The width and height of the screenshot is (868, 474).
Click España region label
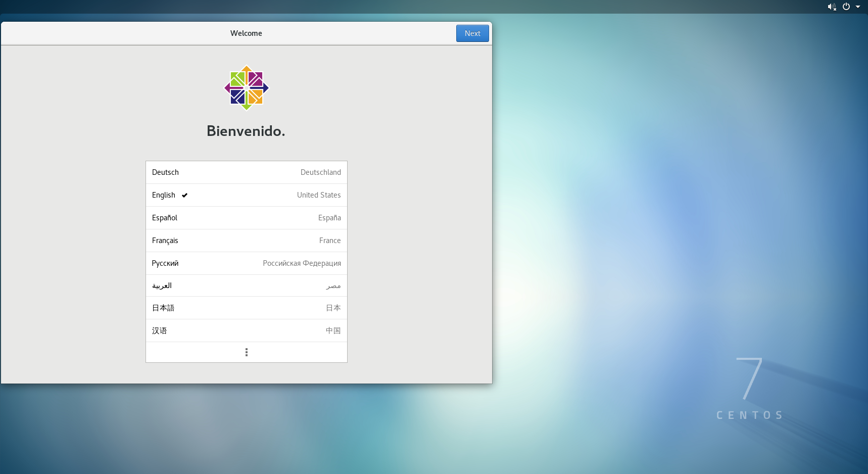pyautogui.click(x=329, y=218)
